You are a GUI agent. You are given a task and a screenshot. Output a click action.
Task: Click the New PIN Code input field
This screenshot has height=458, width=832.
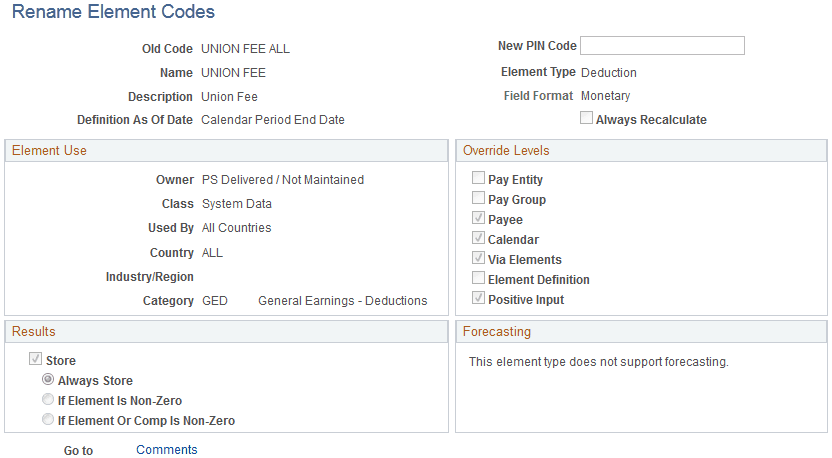click(x=662, y=46)
